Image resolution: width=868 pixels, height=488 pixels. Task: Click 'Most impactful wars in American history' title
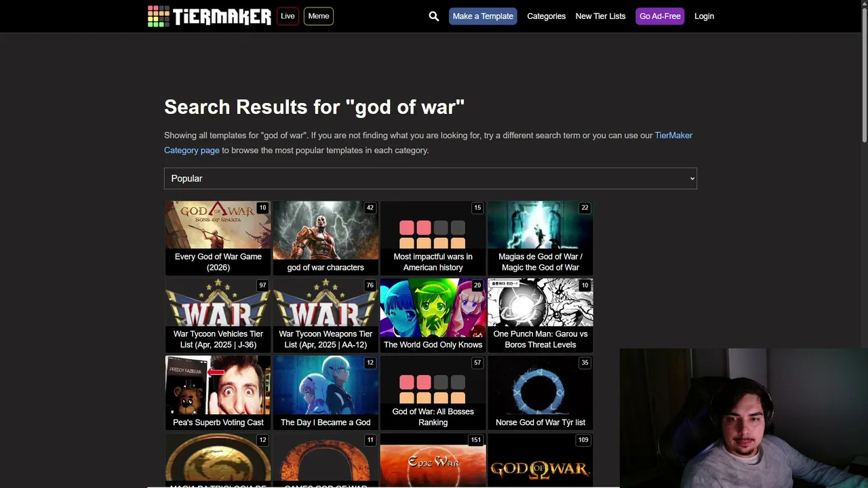tap(433, 262)
